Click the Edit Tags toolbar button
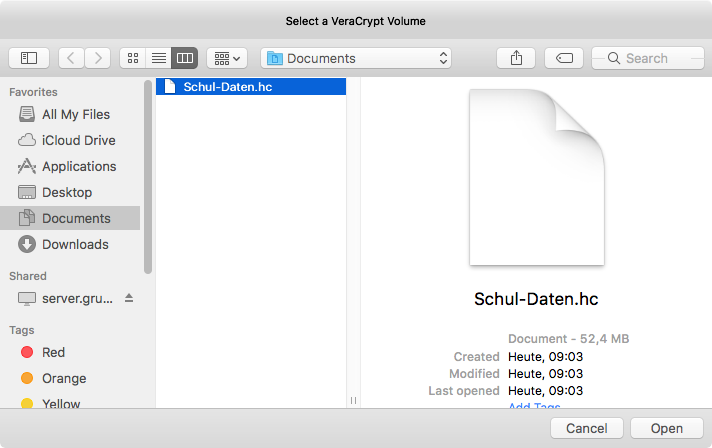Viewport: 712px width, 448px height. click(x=564, y=58)
